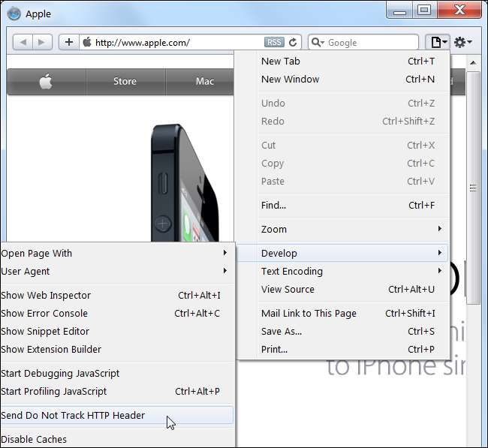Choose Show Error Console
This screenshot has width=488, height=448.
116,313
